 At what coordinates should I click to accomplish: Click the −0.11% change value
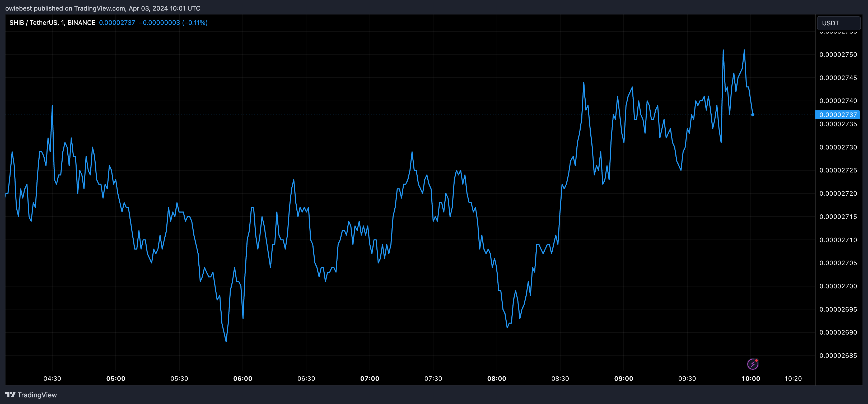pyautogui.click(x=195, y=22)
